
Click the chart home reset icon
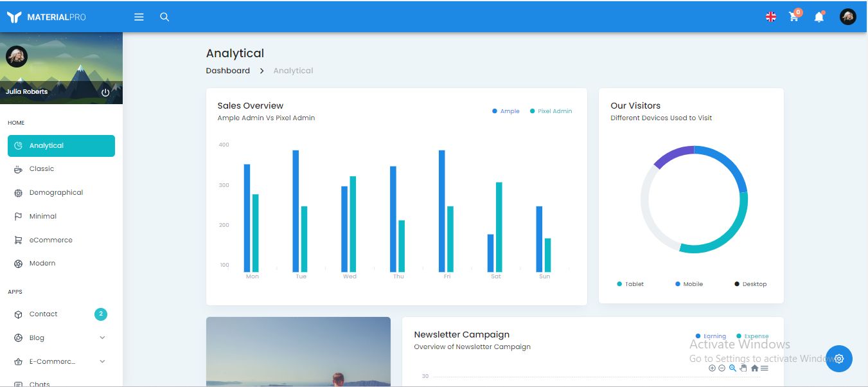pos(754,368)
